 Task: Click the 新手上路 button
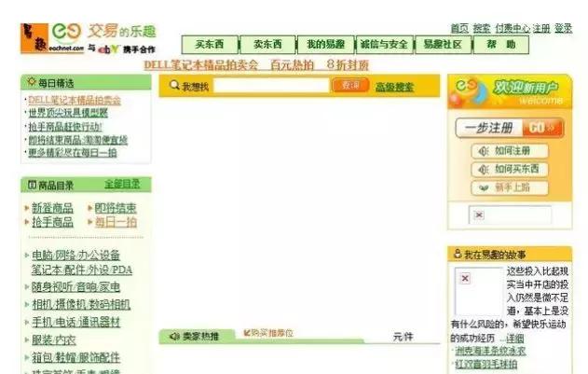click(510, 187)
